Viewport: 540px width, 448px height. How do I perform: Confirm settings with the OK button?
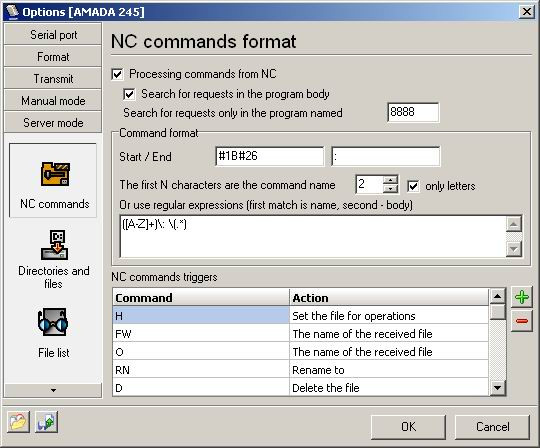408,427
